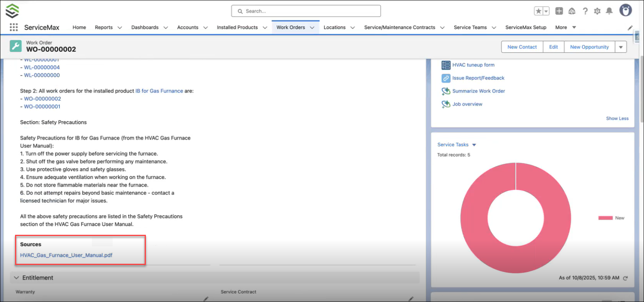The image size is (644, 302).
Task: Open the Reports tab
Action: tap(104, 27)
